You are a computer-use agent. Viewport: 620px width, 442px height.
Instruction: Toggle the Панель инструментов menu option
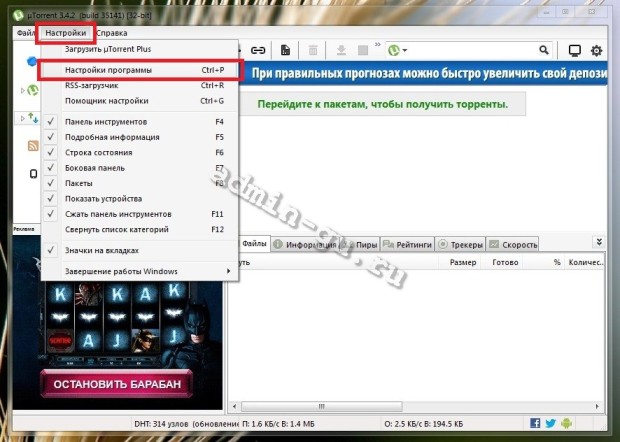tap(105, 121)
